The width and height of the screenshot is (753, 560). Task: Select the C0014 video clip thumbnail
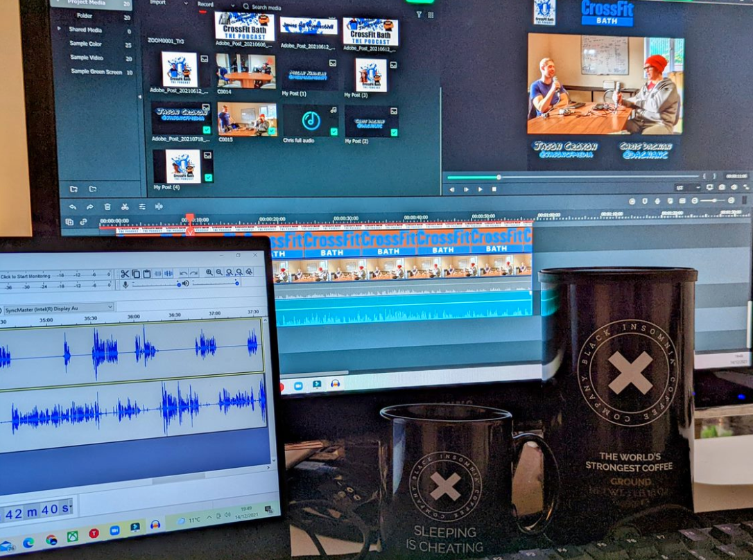[245, 71]
